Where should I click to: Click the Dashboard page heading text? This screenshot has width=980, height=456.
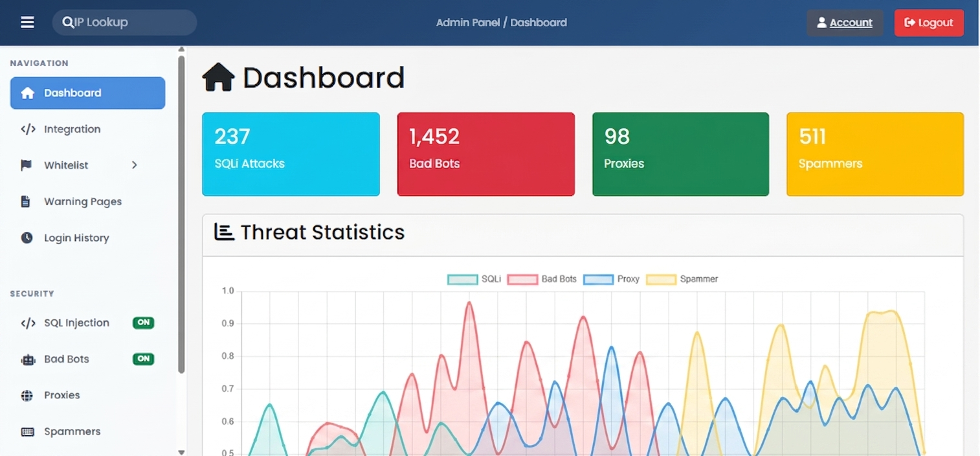324,78
